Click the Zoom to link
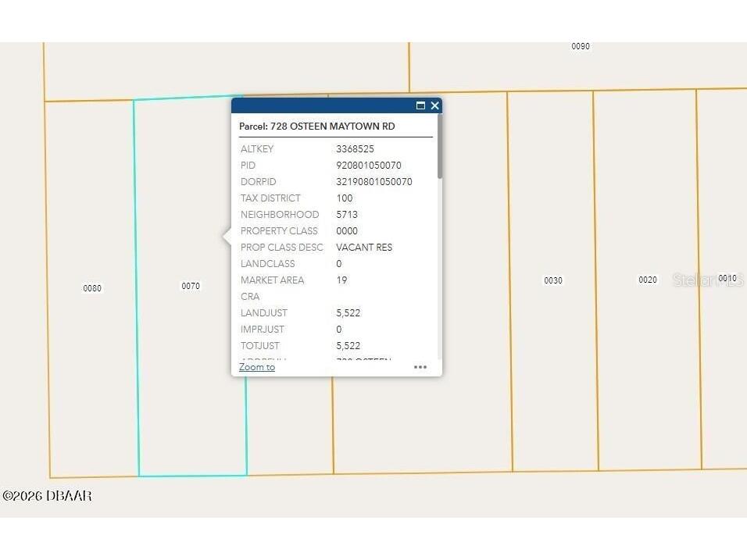The height and width of the screenshot is (560, 747). click(x=257, y=367)
